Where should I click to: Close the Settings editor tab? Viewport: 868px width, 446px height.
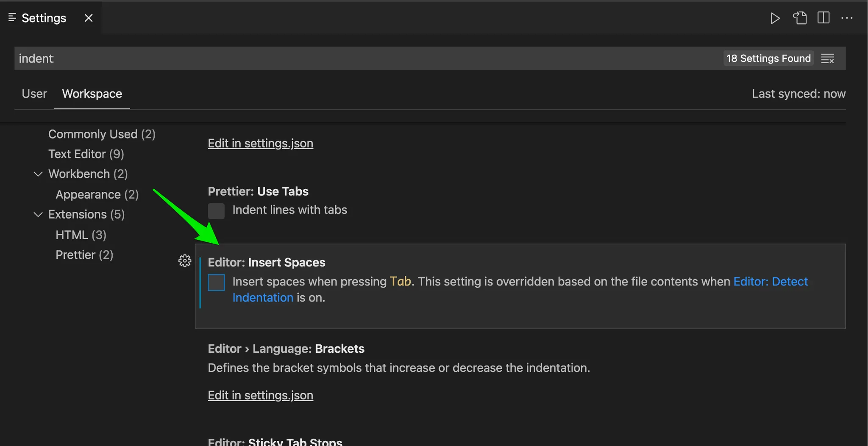pos(89,18)
